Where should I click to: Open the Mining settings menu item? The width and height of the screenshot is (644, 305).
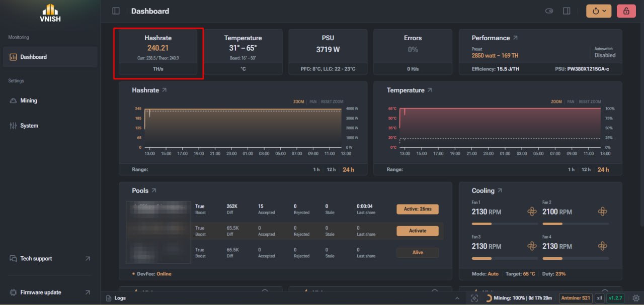point(50,100)
